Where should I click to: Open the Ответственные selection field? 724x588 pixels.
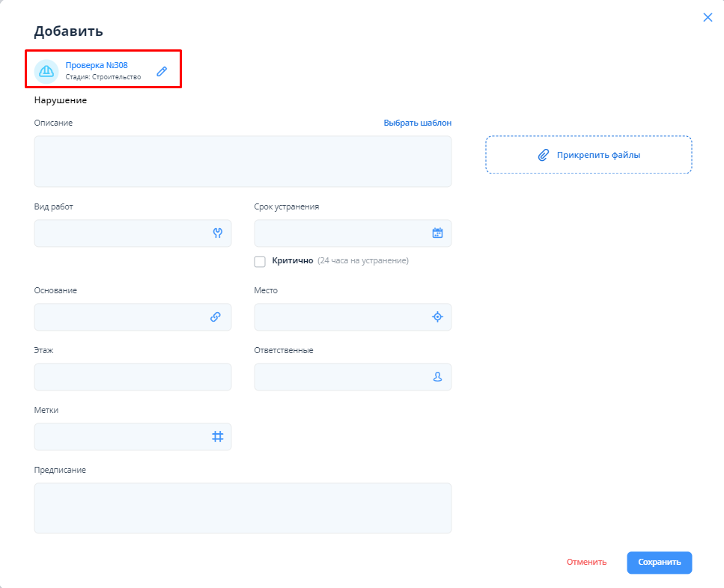(341, 377)
